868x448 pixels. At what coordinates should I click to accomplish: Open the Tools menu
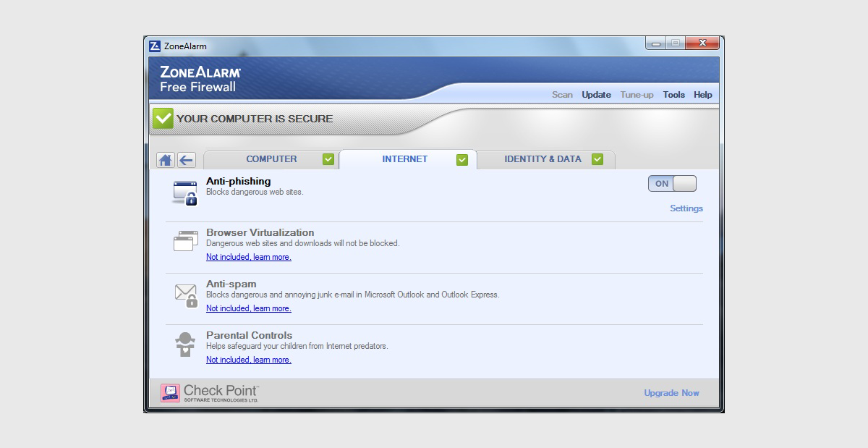coord(674,95)
